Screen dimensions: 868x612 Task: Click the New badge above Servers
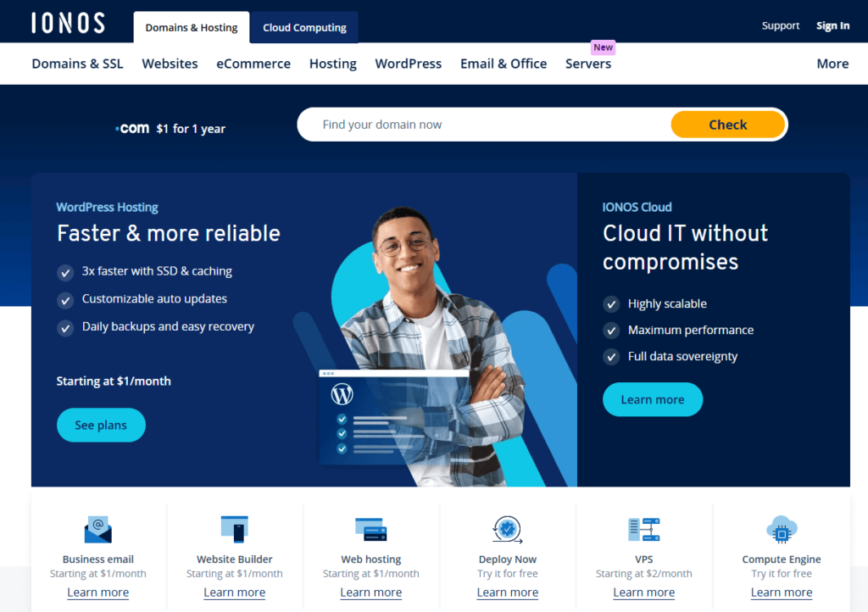(603, 47)
